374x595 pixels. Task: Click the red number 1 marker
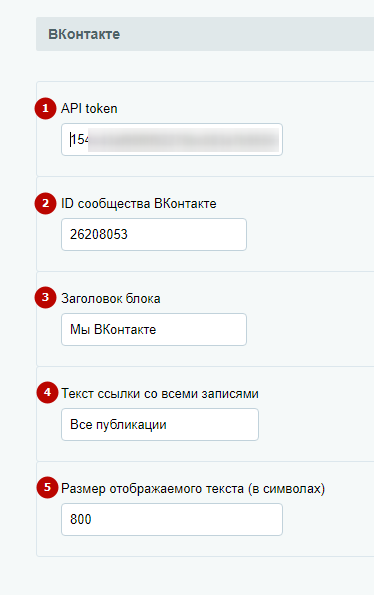46,109
